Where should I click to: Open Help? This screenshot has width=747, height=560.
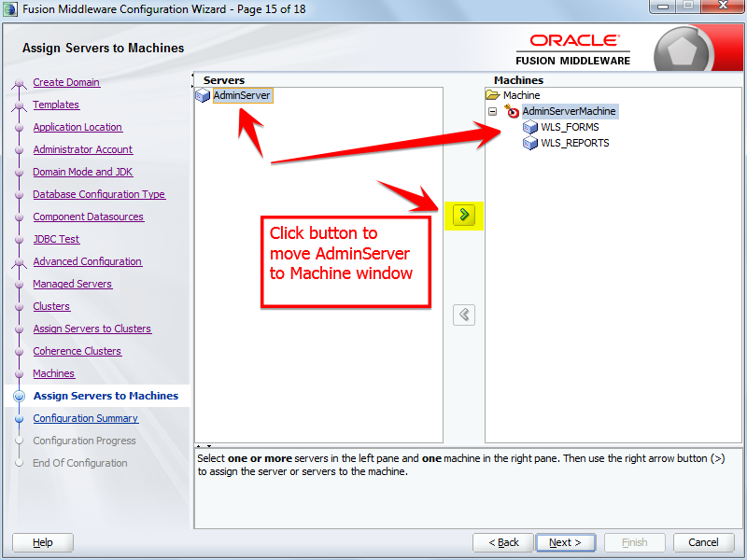pyautogui.click(x=42, y=542)
